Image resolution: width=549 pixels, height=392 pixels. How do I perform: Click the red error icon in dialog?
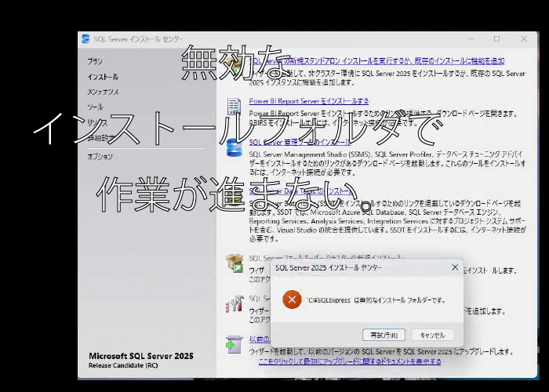click(292, 299)
